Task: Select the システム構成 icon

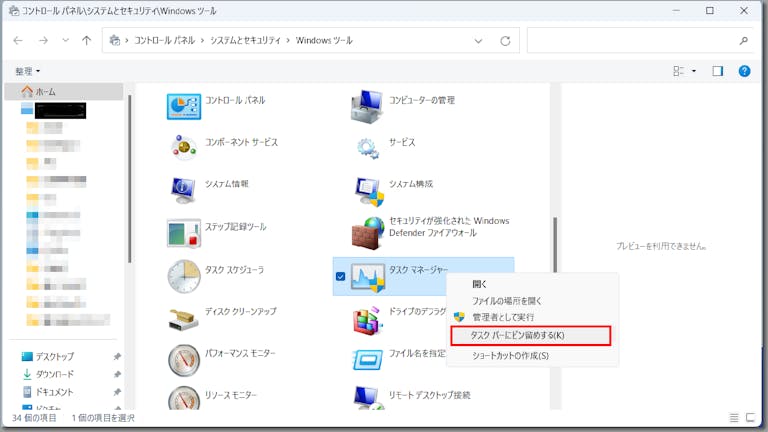Action: 368,191
